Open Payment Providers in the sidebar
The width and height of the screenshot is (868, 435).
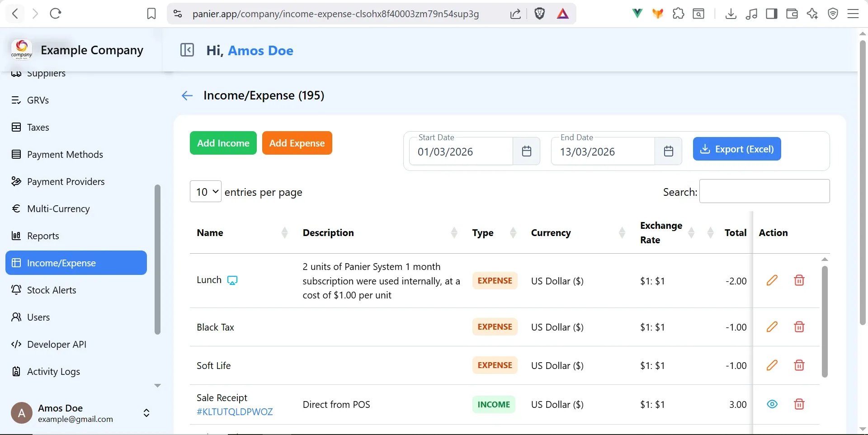[76, 182]
